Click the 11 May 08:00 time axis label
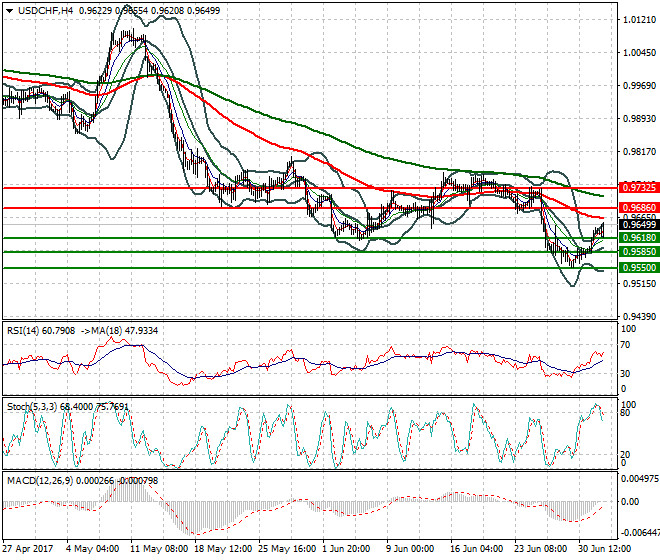This screenshot has height=560, width=660. pyautogui.click(x=158, y=549)
